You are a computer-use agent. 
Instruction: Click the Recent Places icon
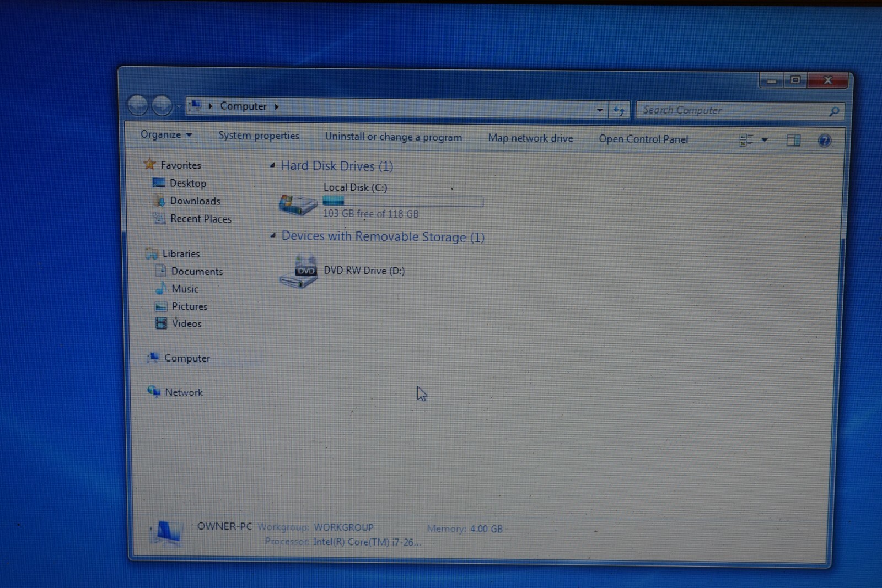pyautogui.click(x=159, y=218)
